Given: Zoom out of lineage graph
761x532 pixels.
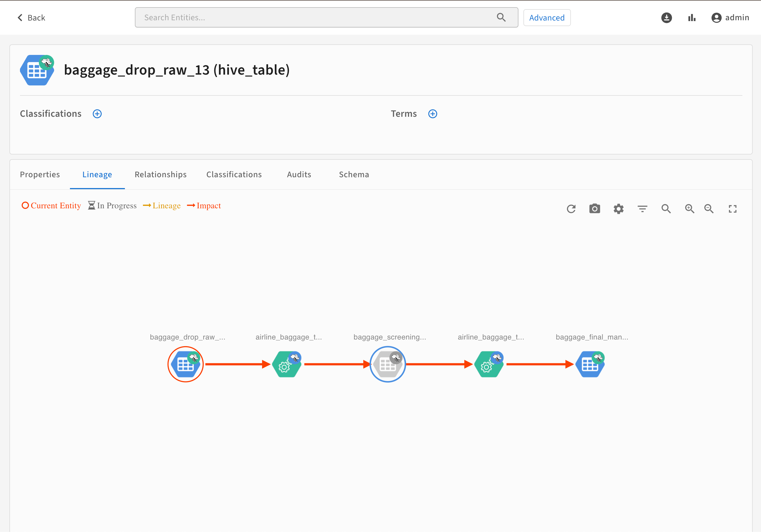Looking at the screenshot, I should [709, 209].
